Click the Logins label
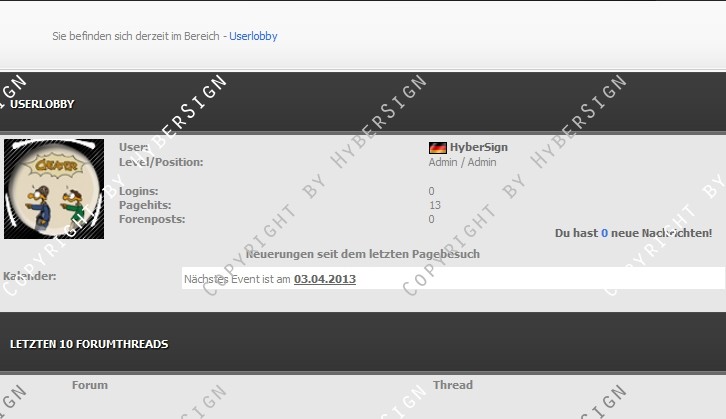The height and width of the screenshot is (419, 726). click(x=138, y=191)
